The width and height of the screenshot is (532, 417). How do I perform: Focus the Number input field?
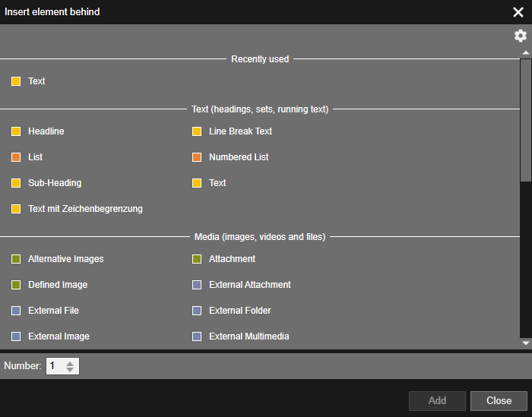pyautogui.click(x=63, y=366)
